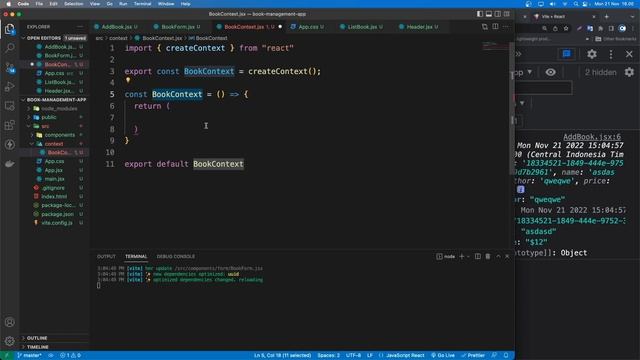
Task: Switch to the App.css editor tab
Action: pos(308,27)
